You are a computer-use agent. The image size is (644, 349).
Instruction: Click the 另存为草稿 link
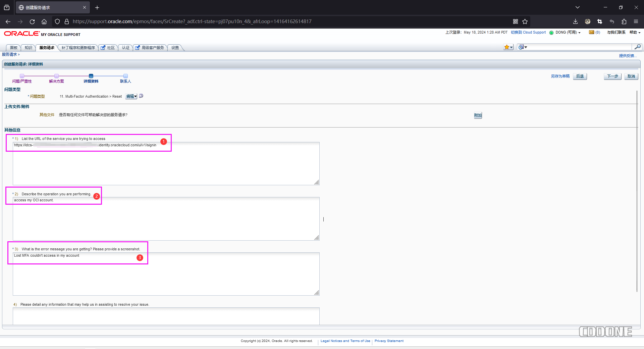click(x=560, y=76)
